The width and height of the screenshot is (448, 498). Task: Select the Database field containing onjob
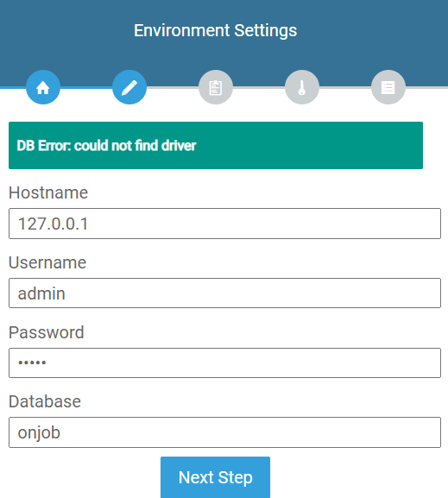point(224,432)
